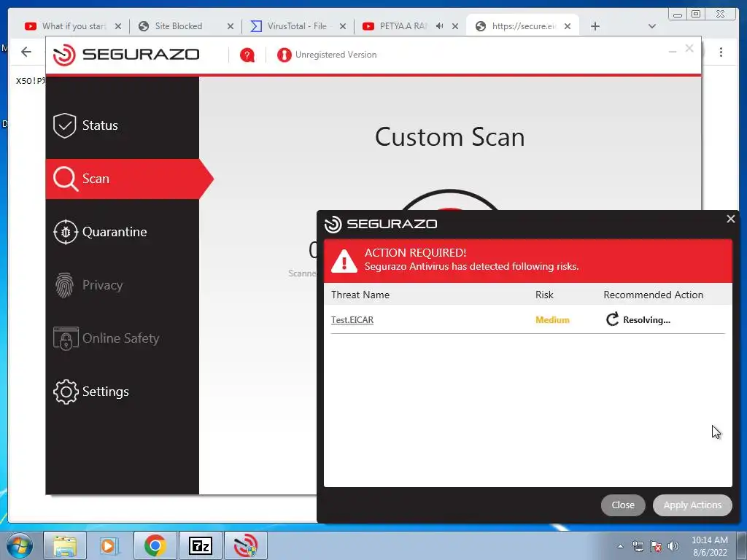747x560 pixels.
Task: Click the Quarantine bug target icon
Action: [65, 232]
